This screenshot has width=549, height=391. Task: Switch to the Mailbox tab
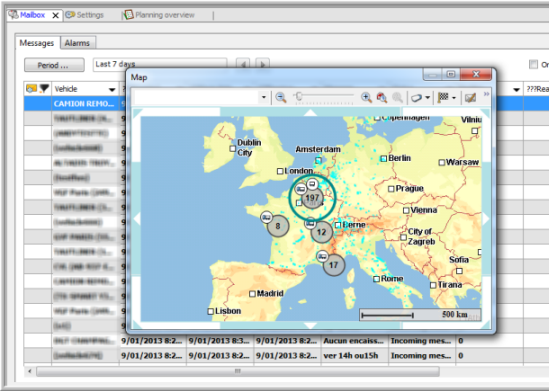[x=33, y=15]
